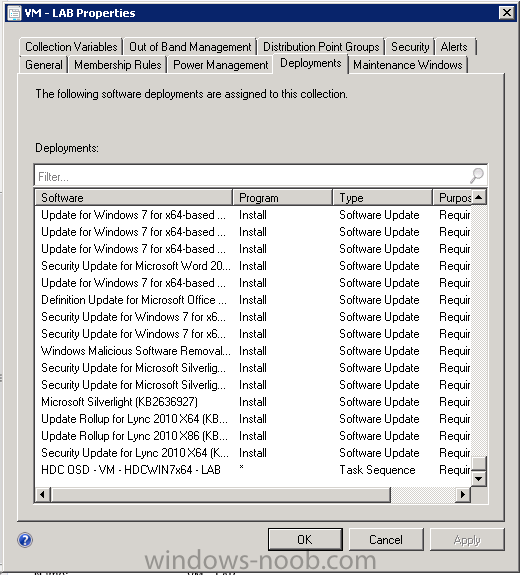Click horizontal scrollbar right arrow

pyautogui.click(x=463, y=495)
